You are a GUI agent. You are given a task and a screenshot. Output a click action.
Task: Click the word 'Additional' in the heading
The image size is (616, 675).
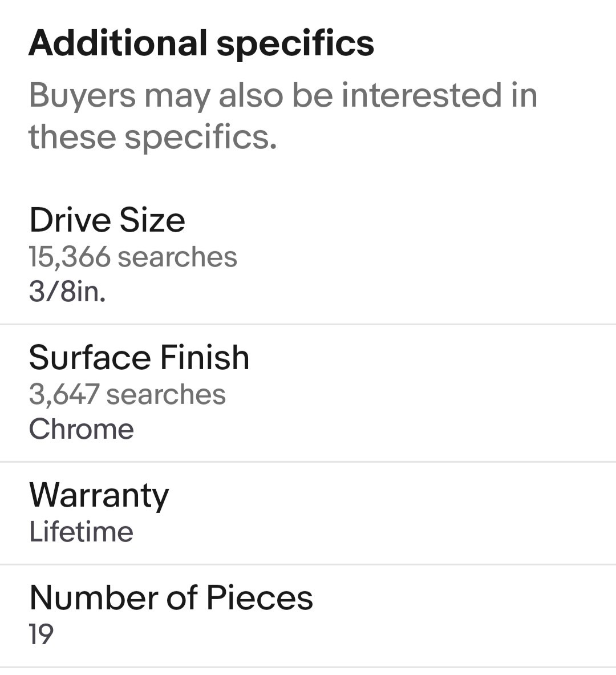click(118, 43)
